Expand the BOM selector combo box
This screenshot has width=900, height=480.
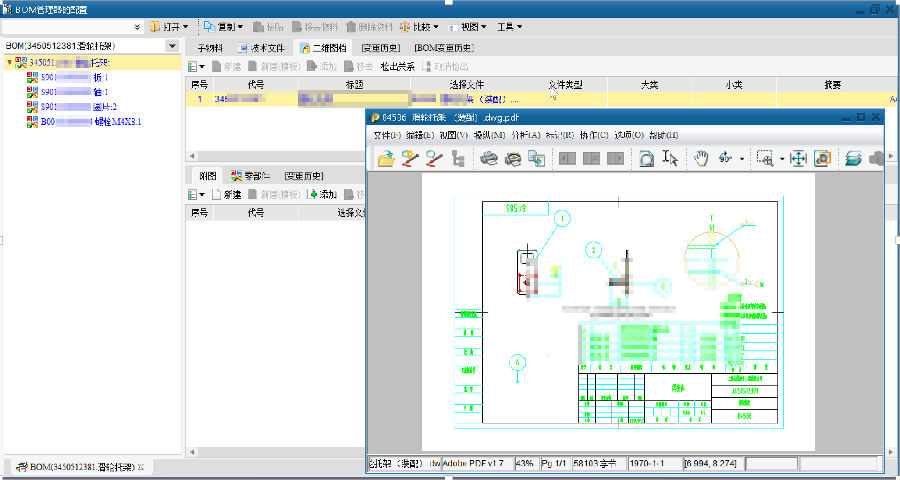(x=172, y=46)
